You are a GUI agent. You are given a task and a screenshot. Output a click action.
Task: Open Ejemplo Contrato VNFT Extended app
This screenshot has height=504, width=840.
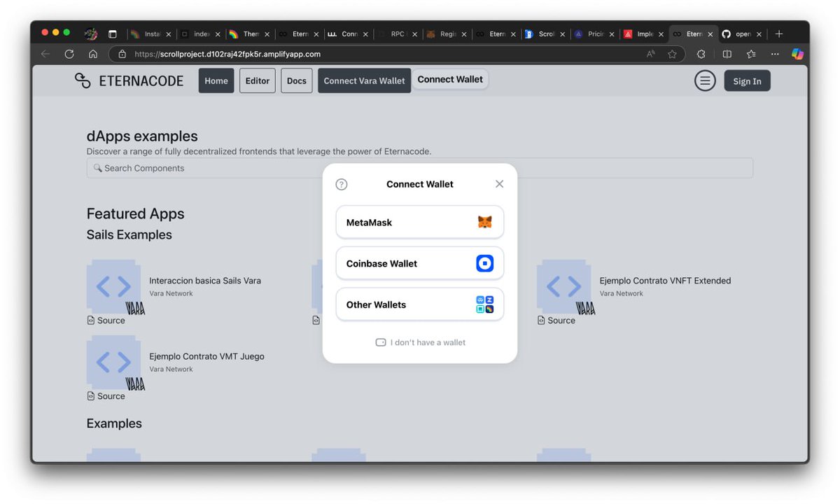pyautogui.click(x=665, y=281)
